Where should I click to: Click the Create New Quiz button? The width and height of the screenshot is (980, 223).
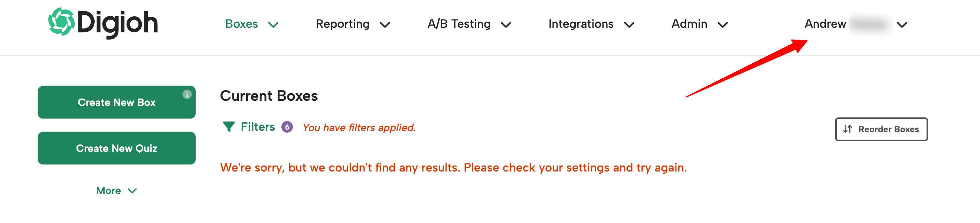click(x=117, y=149)
